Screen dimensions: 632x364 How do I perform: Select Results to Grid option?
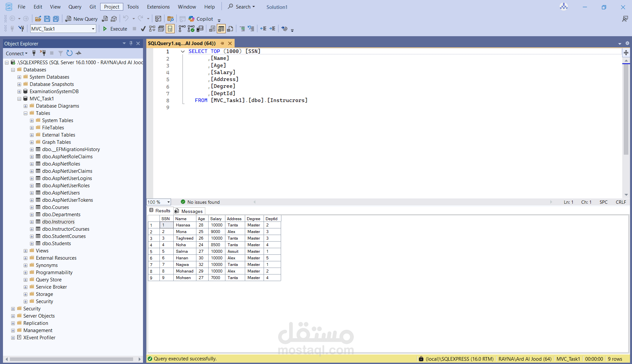(221, 29)
